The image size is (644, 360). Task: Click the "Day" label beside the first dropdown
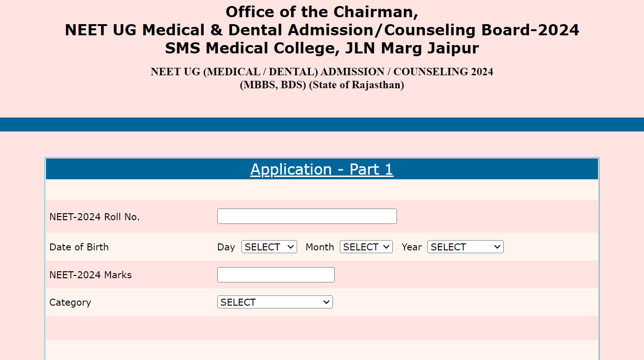(x=226, y=247)
